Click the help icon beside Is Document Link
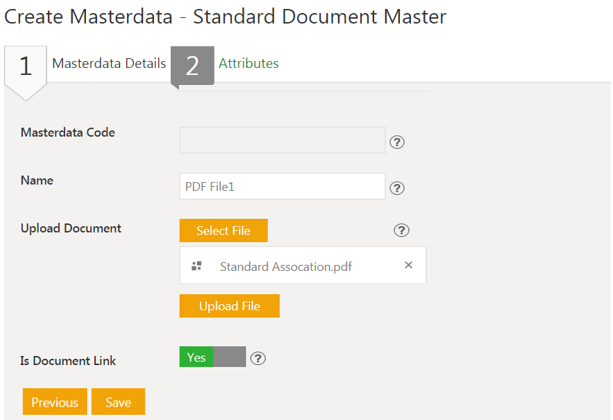 coord(258,358)
